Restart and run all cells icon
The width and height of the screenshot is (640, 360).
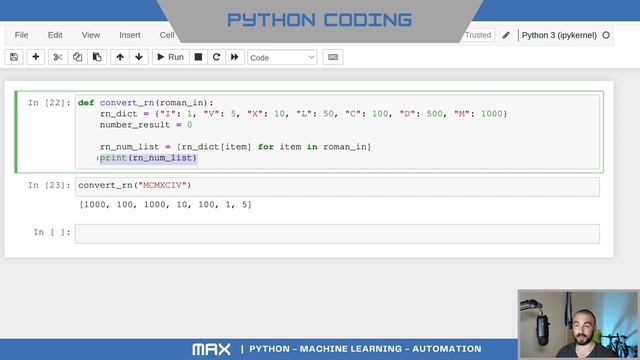click(x=234, y=57)
